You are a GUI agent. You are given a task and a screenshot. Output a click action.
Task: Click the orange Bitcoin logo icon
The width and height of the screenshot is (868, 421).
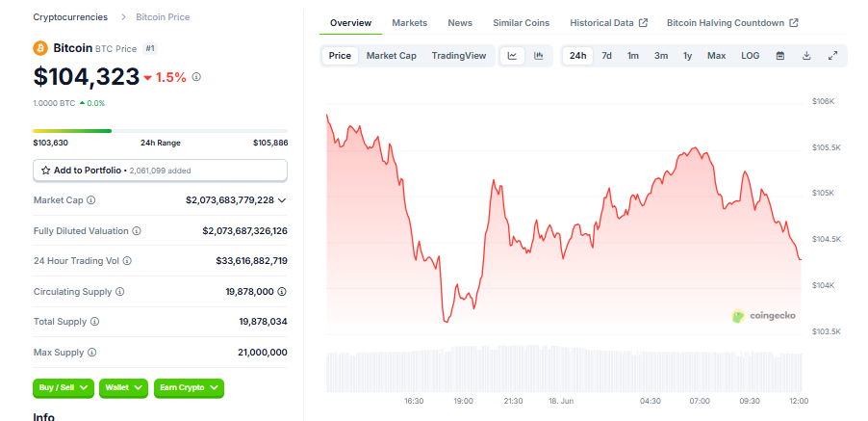point(40,48)
